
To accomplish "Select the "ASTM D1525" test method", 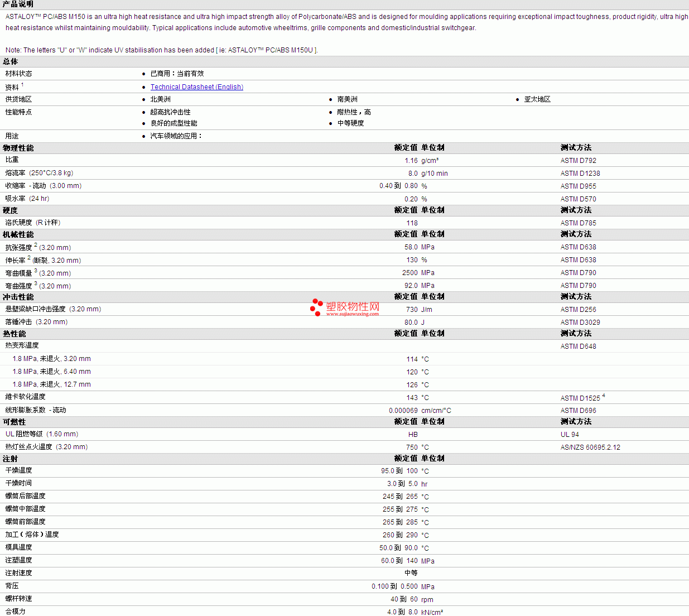I will point(580,398).
